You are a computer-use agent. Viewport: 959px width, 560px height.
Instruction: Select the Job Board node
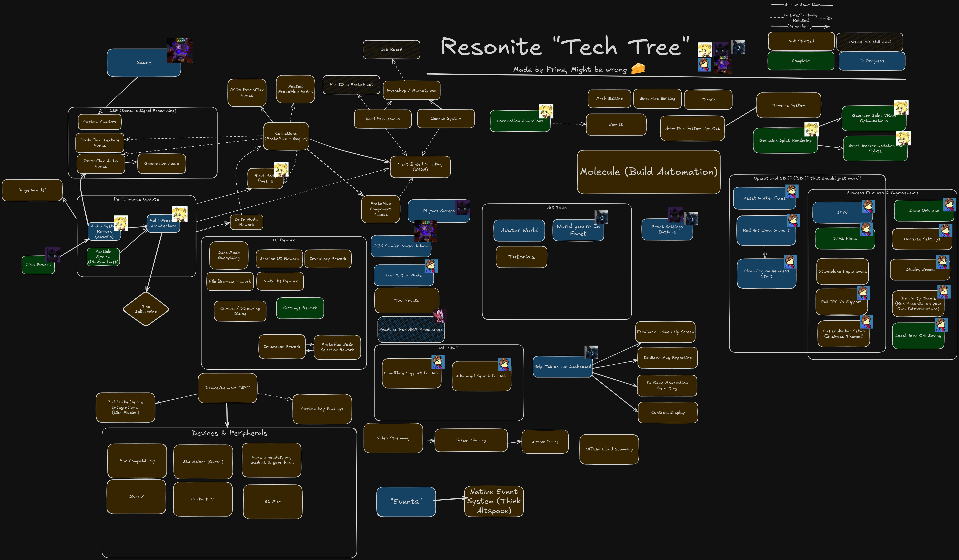coord(391,49)
